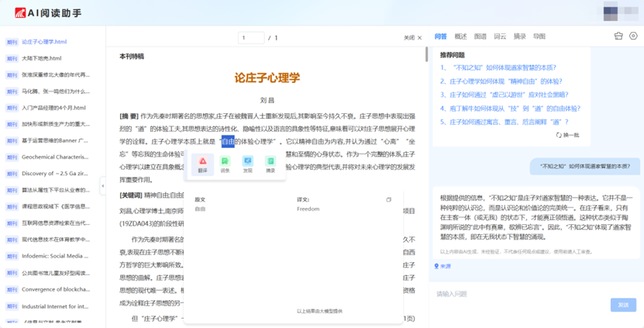The width and height of the screenshot is (644, 328).
Task: Click the 期刊 tag beside 大陆下地壳.html
Action: [12, 59]
